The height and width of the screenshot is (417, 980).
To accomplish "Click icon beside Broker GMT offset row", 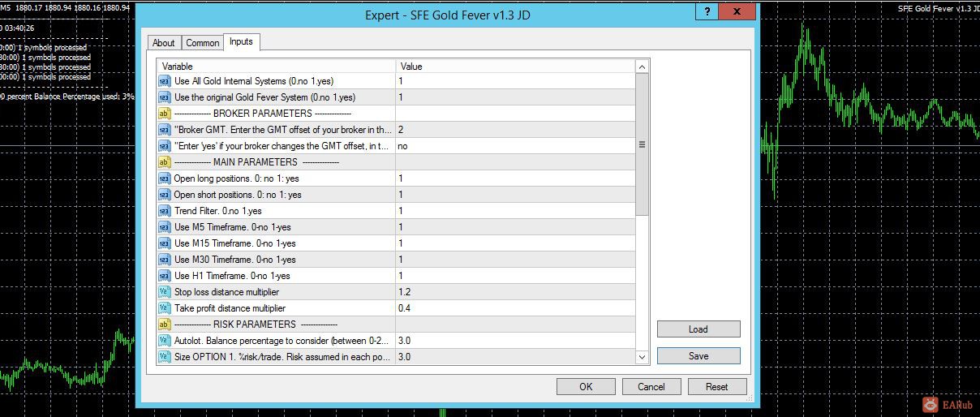I will click(164, 130).
